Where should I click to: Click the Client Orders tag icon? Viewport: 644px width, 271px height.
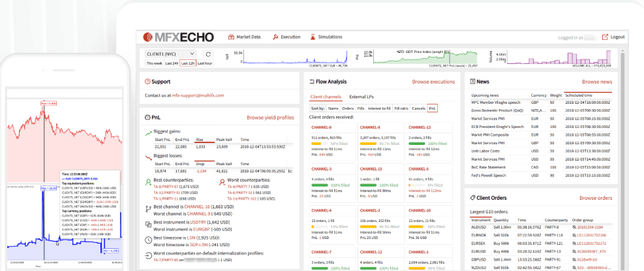(x=472, y=197)
